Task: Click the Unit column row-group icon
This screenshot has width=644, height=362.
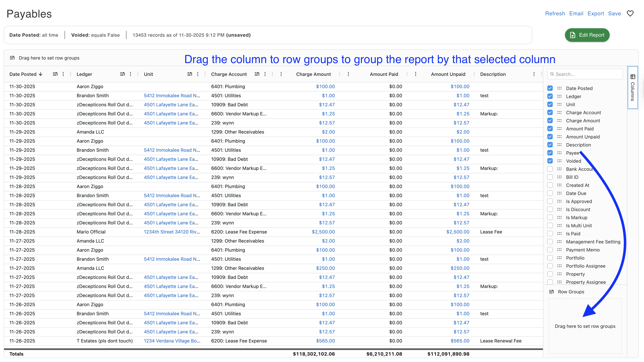Action: click(190, 74)
